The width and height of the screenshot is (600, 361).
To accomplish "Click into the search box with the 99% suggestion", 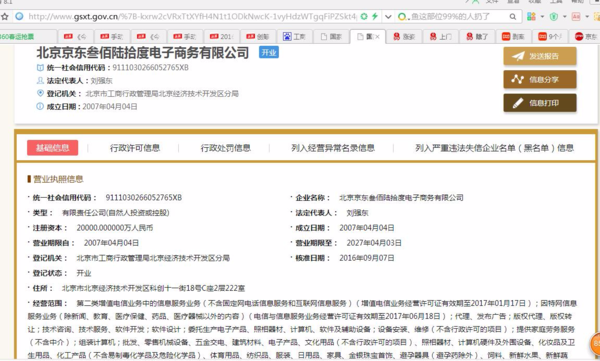I will [x=458, y=16].
